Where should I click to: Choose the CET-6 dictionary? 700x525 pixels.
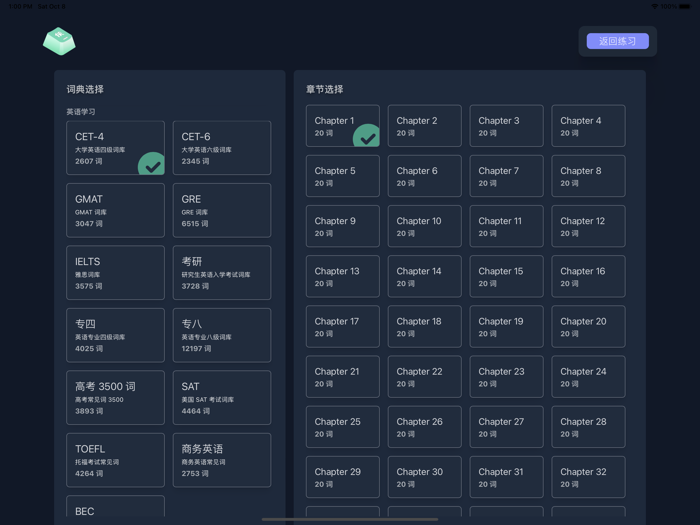[x=221, y=148]
